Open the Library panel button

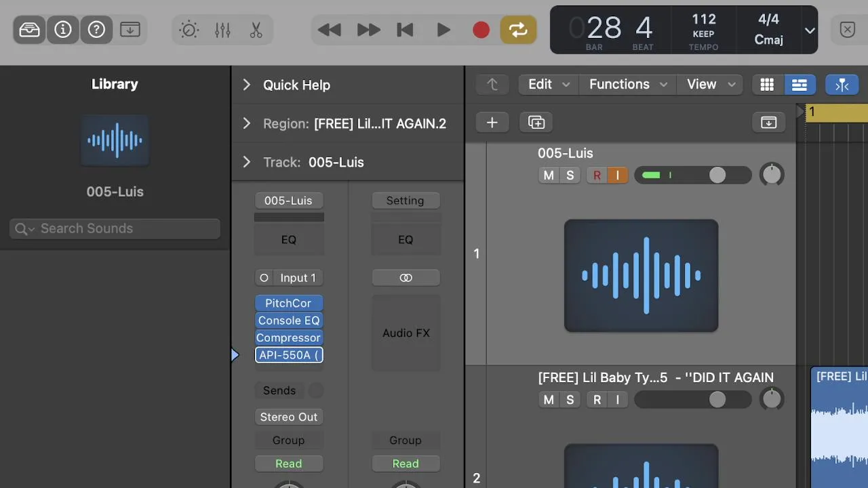pyautogui.click(x=29, y=29)
